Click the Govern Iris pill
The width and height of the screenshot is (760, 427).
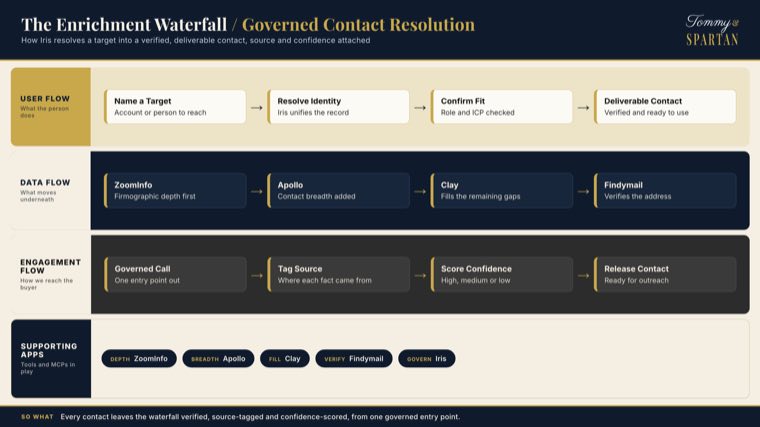coord(427,359)
